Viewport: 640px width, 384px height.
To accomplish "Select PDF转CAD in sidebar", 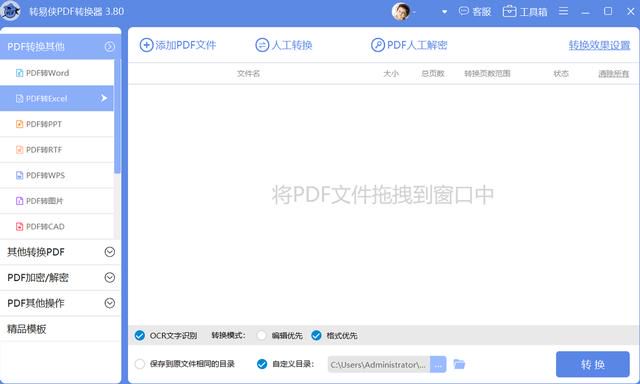I will tap(57, 226).
